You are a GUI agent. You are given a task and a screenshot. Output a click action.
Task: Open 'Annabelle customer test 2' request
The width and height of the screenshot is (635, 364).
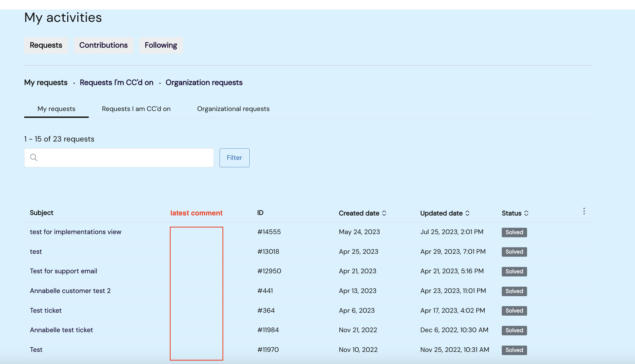[70, 291]
